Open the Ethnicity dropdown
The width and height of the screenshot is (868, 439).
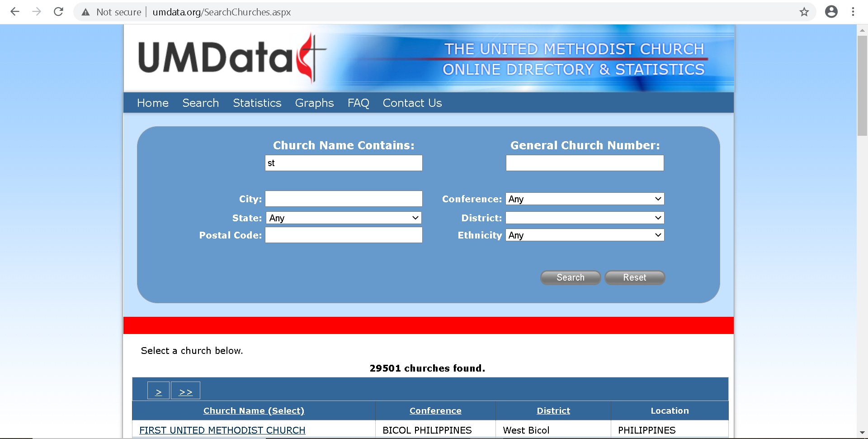click(x=585, y=235)
